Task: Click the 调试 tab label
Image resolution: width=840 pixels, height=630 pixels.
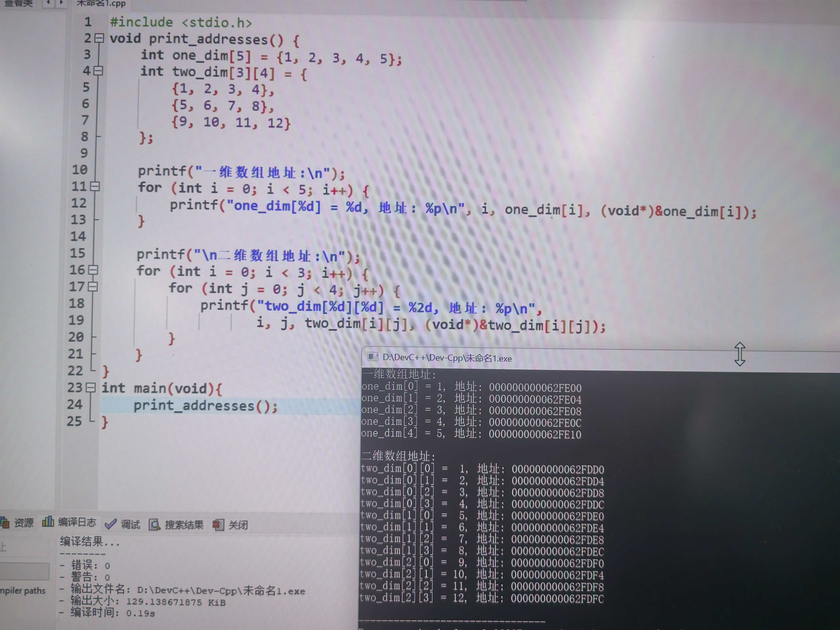Action: point(130,525)
